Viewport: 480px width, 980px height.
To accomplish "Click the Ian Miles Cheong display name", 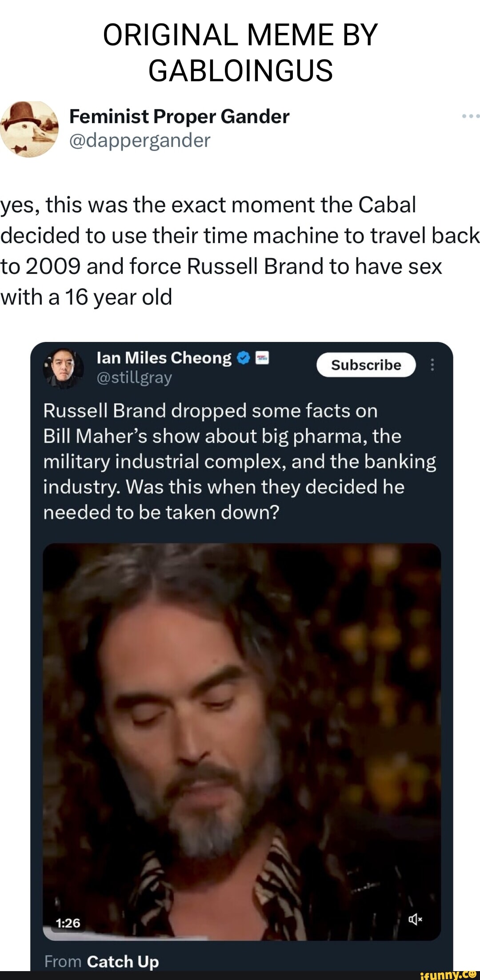I will tap(164, 358).
